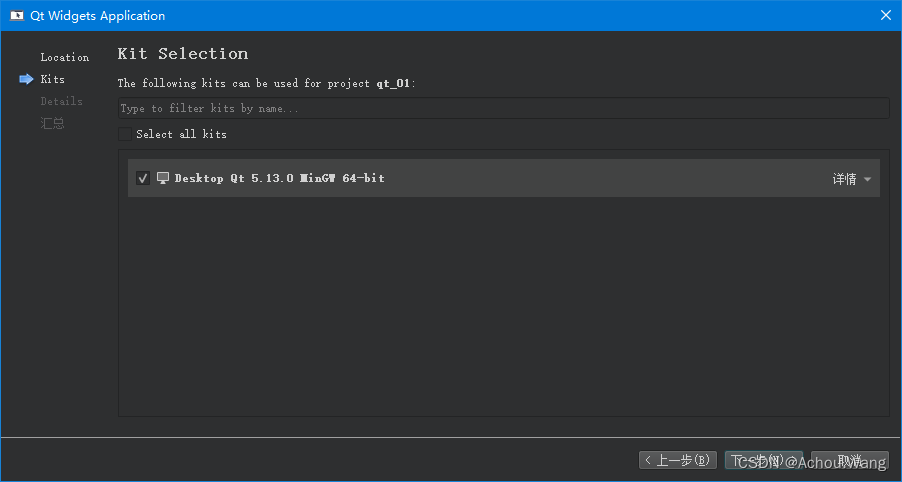Click the Details wizard step
902x482 pixels.
tap(62, 101)
